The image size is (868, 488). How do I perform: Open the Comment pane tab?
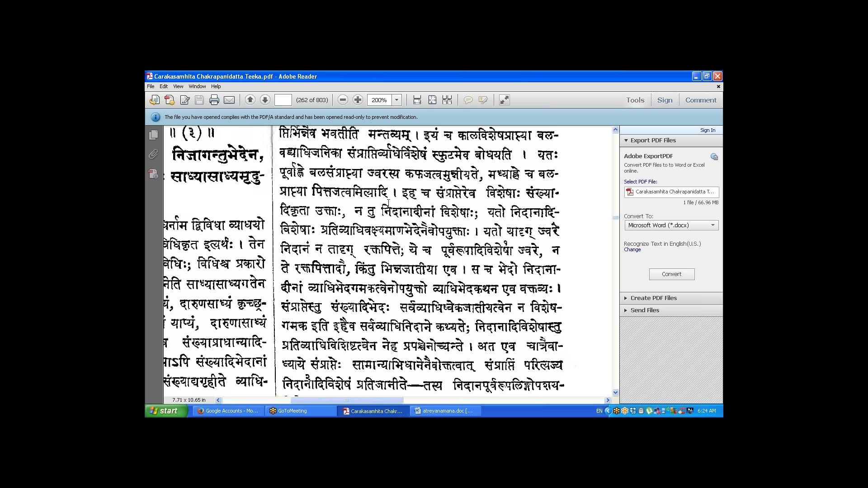[700, 100]
